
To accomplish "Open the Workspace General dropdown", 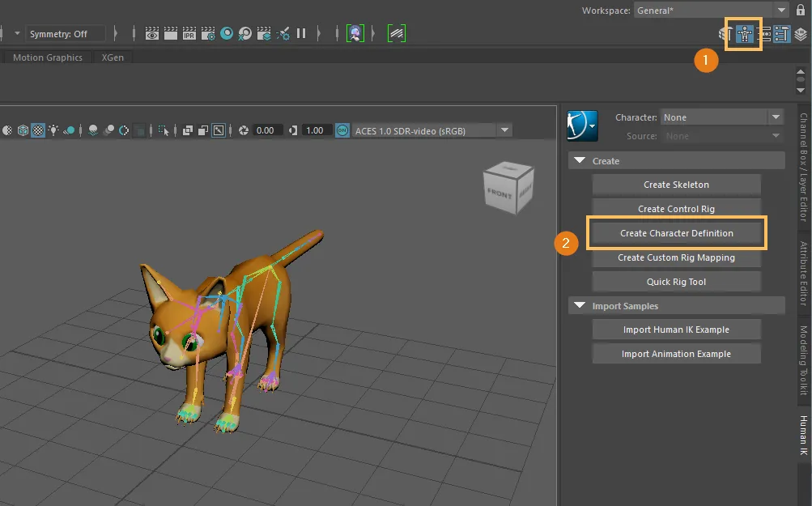I will (x=711, y=11).
